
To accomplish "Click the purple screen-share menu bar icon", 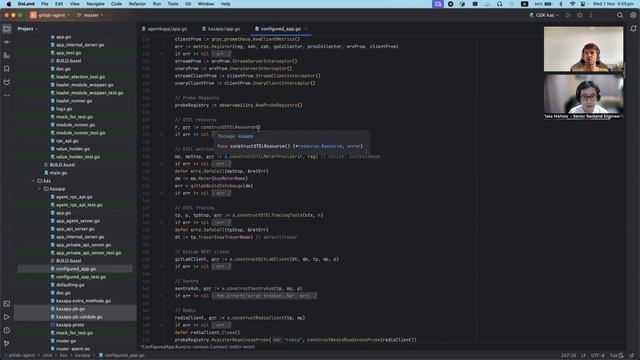I will pyautogui.click(x=438, y=4).
